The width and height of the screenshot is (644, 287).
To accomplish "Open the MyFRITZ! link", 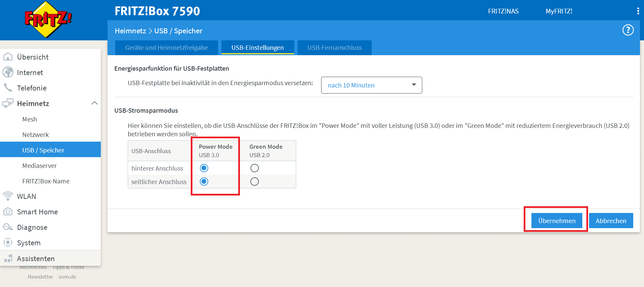I will click(559, 11).
